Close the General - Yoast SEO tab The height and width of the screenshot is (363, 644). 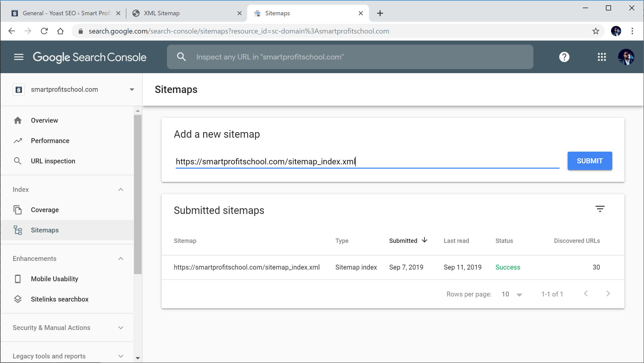click(x=118, y=13)
